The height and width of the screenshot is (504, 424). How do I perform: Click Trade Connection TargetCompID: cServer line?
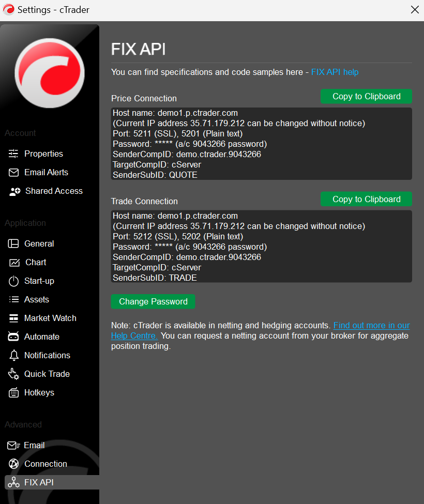pyautogui.click(x=157, y=267)
